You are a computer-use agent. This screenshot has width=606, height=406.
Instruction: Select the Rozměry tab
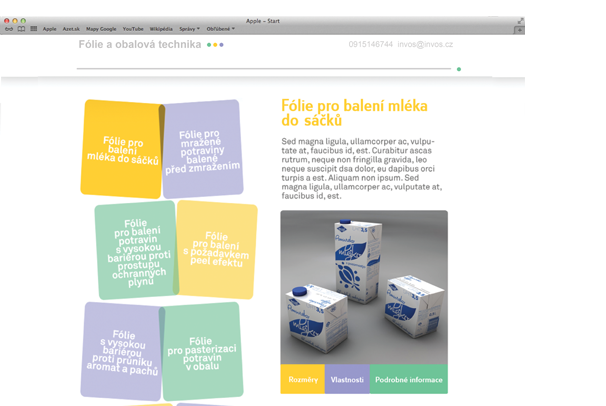click(303, 379)
